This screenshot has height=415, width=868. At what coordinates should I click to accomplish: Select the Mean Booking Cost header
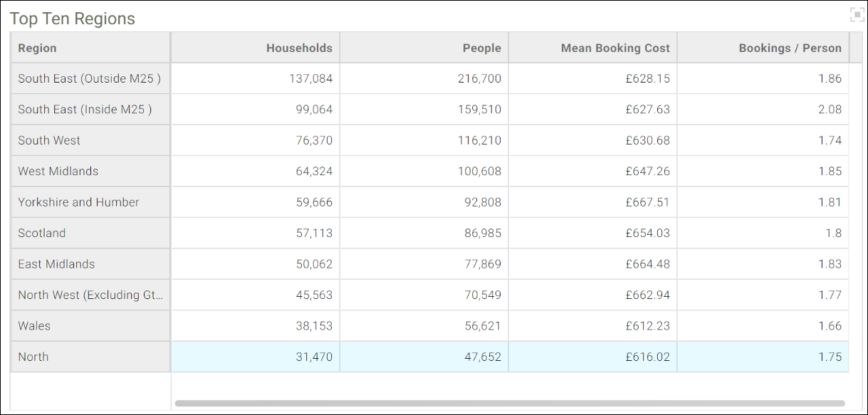pyautogui.click(x=593, y=48)
